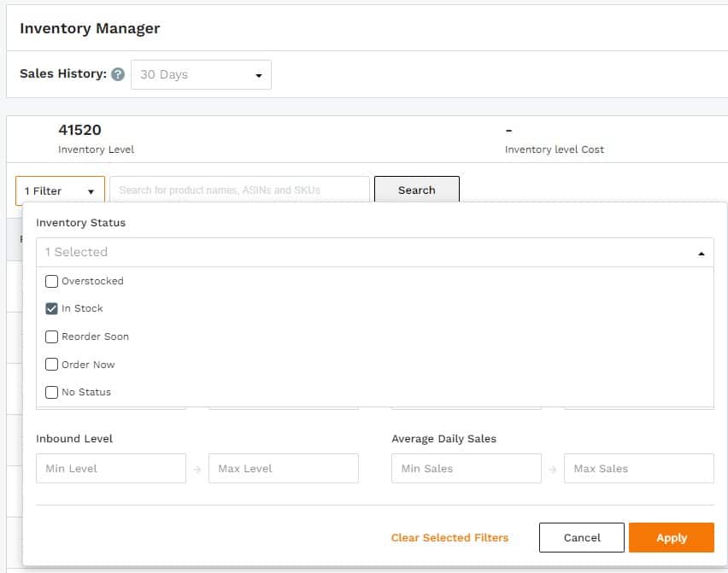Click the Search button

416,190
